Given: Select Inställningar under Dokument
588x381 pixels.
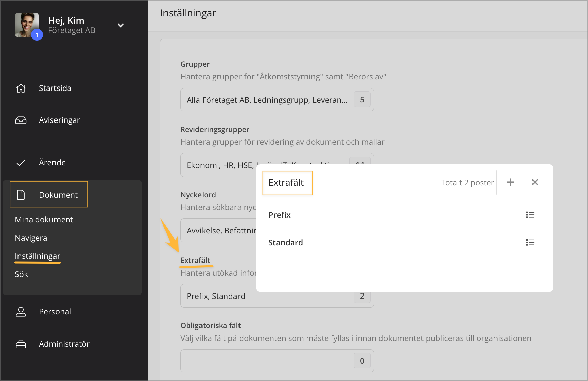Looking at the screenshot, I should click(37, 256).
